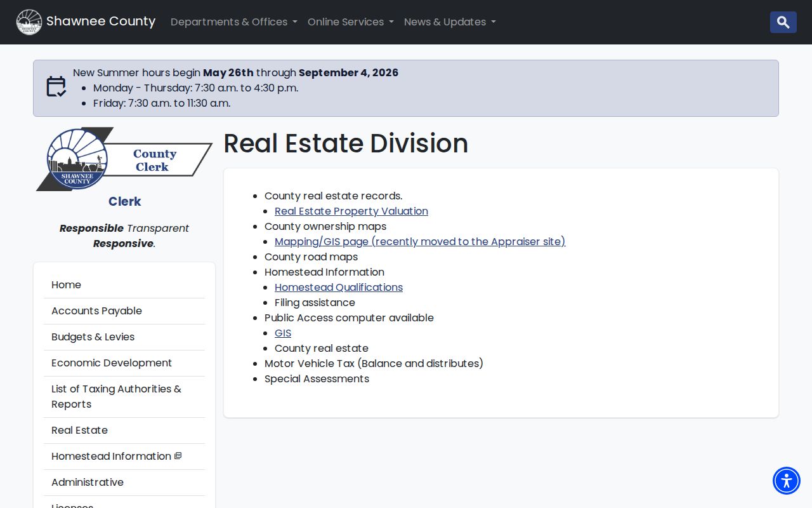812x508 pixels.
Task: Click the calendar icon in hours notice
Action: tap(56, 87)
